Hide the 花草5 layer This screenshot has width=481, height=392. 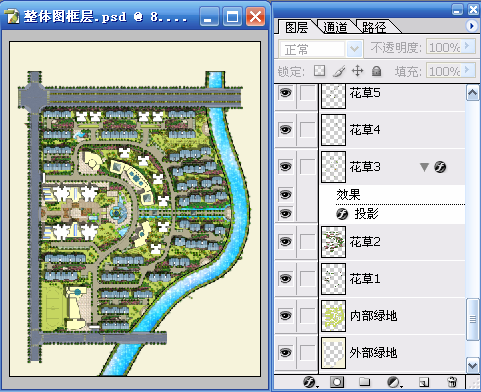point(285,93)
